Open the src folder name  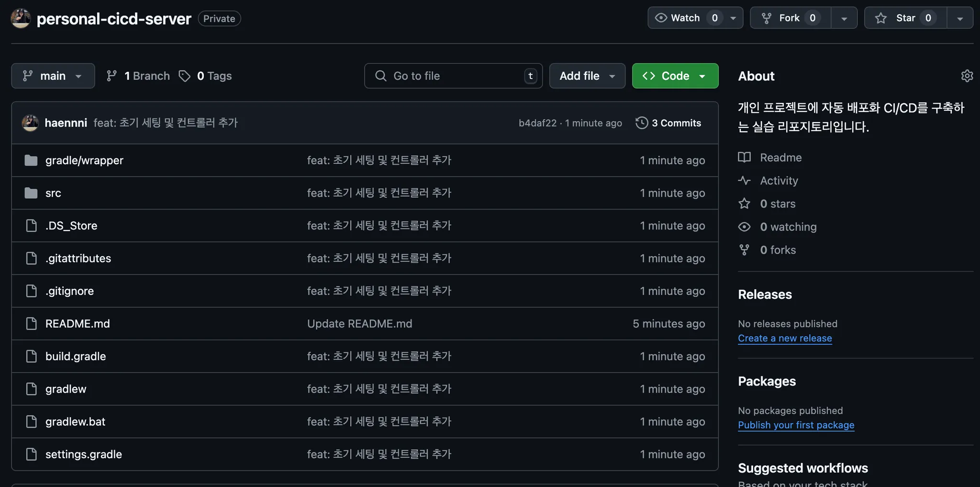coord(53,193)
